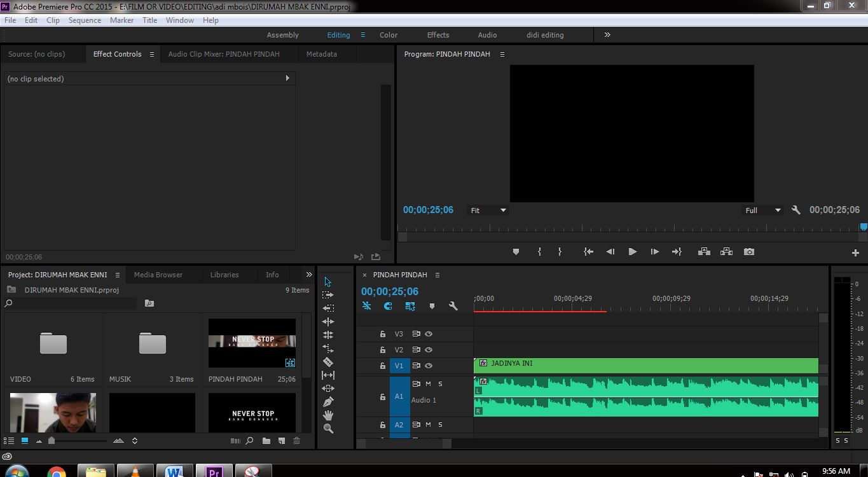The image size is (868, 477).
Task: Play the sequence in the Program monitor
Action: 632,251
